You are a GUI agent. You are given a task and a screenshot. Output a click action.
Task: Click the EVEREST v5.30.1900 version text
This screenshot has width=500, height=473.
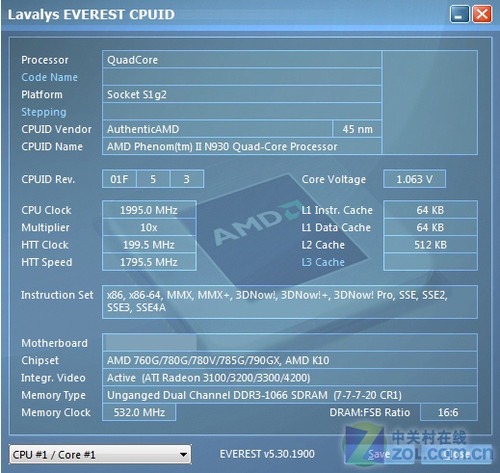coord(267,454)
